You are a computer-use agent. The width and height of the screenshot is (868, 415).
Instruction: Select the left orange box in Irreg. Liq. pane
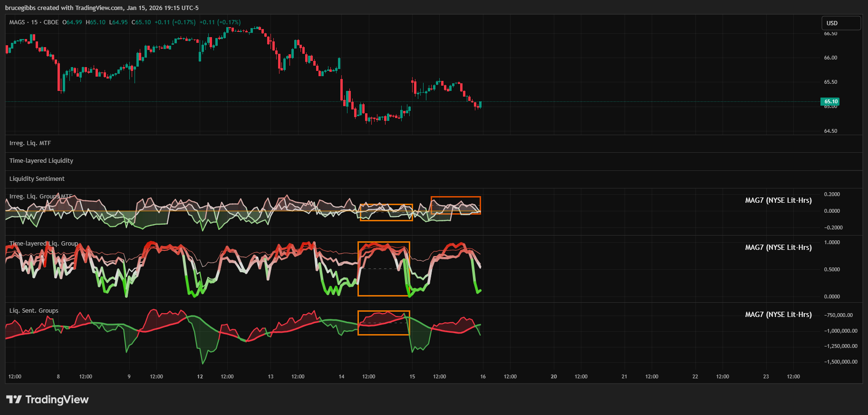(x=386, y=205)
